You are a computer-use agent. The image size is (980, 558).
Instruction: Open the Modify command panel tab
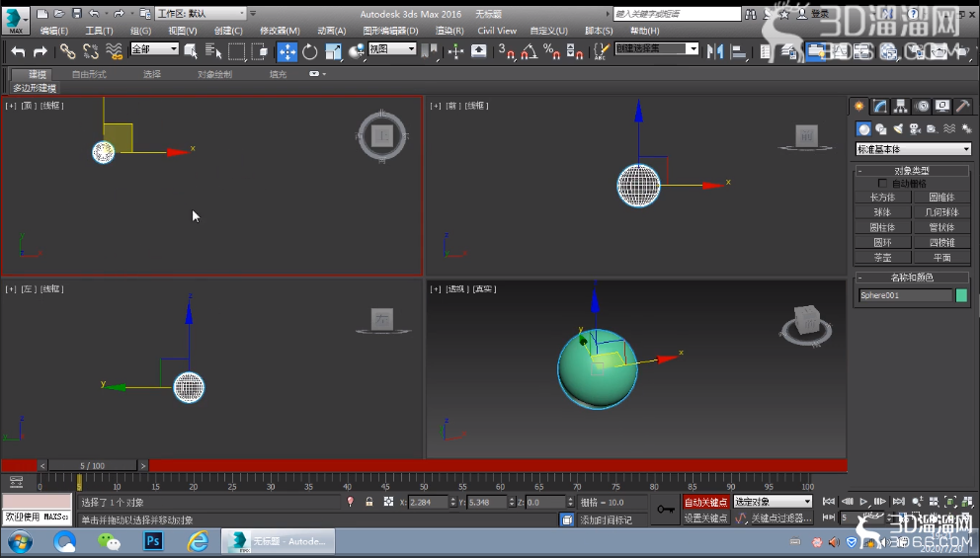point(880,107)
